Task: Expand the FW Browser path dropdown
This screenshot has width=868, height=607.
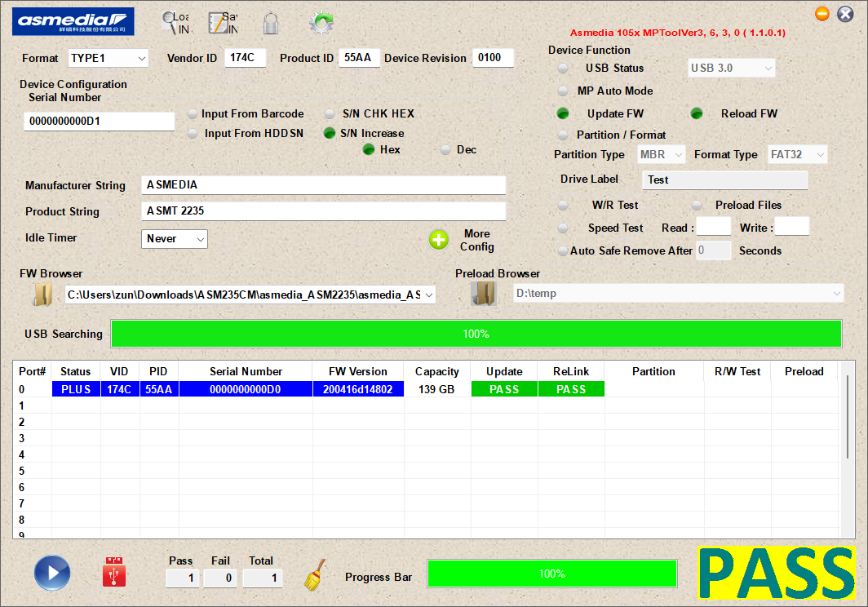Action: pyautogui.click(x=429, y=295)
